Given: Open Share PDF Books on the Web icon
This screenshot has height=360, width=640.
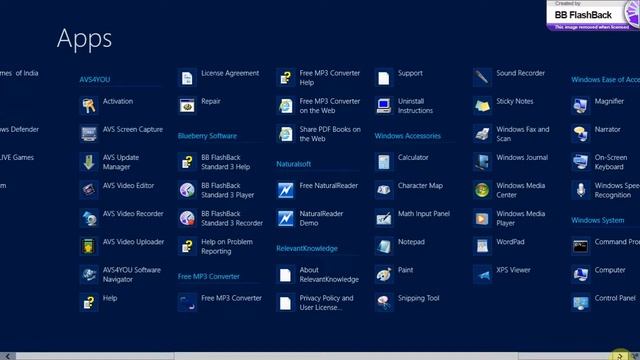Looking at the screenshot, I should pyautogui.click(x=285, y=134).
